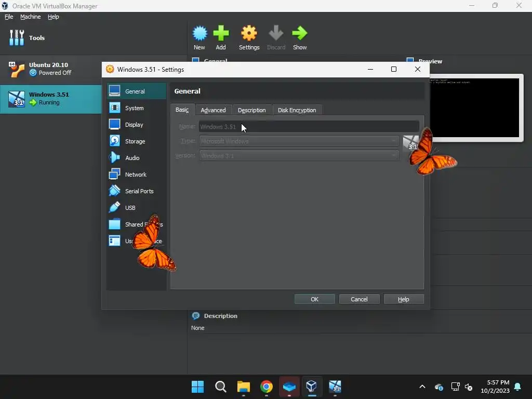Open the Version dropdown
Image resolution: width=532 pixels, height=399 pixels.
(299, 156)
